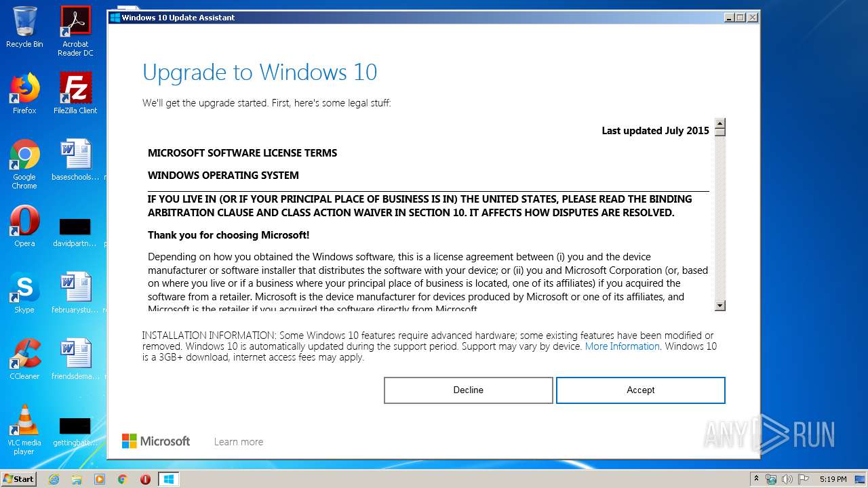Click the volume speaker tray icon
The height and width of the screenshot is (488, 868).
pyautogui.click(x=787, y=479)
